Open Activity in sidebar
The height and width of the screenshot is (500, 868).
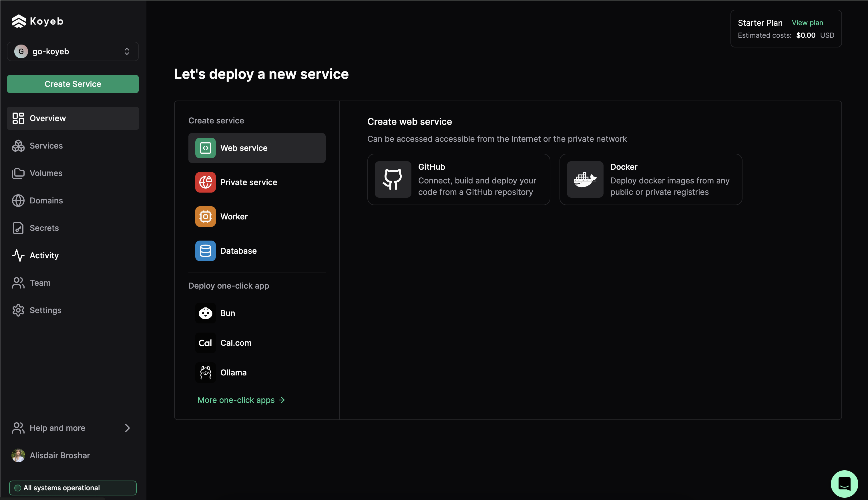73,255
